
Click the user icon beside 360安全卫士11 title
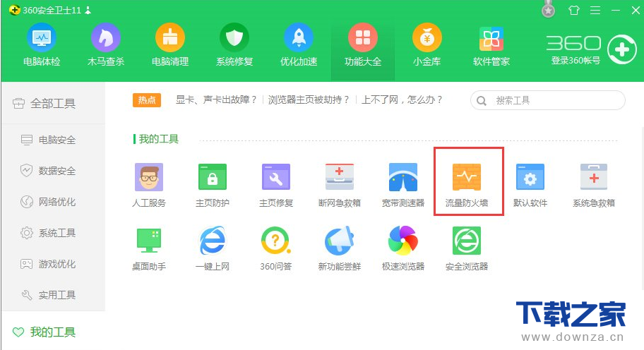click(x=88, y=11)
